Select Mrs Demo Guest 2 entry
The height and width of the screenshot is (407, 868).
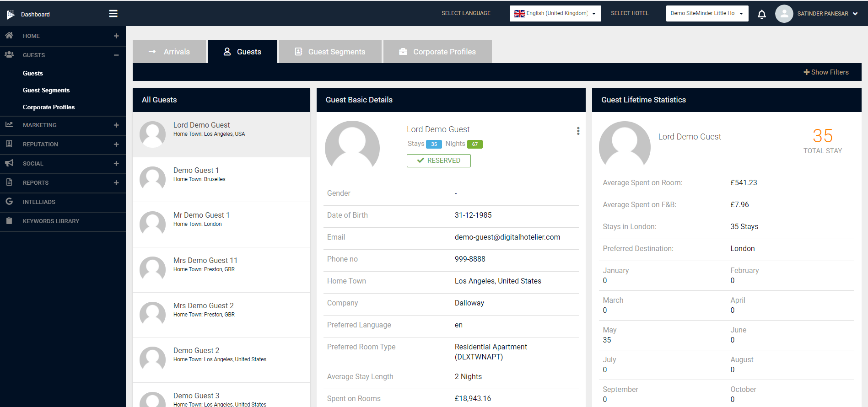click(x=221, y=315)
